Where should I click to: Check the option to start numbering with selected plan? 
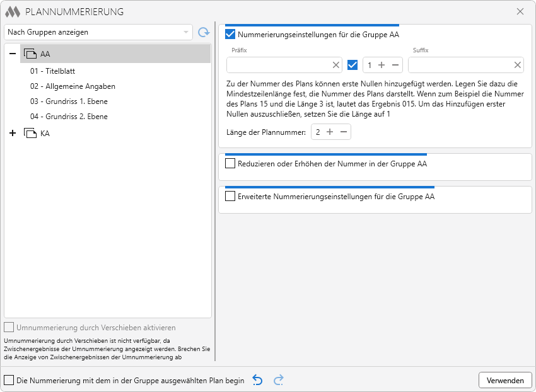pos(9,380)
